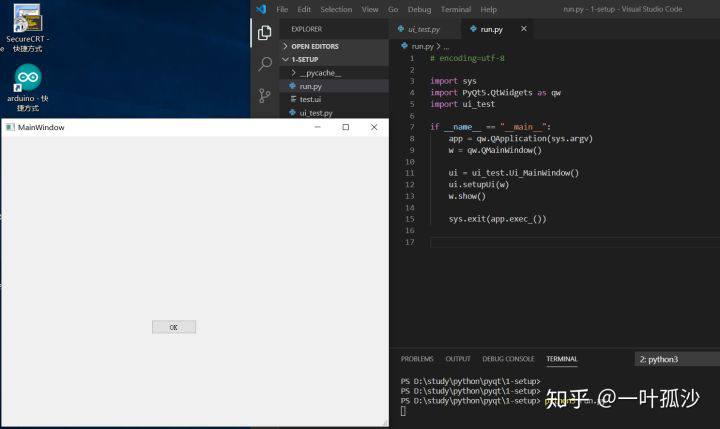720x429 pixels.
Task: Open the Selection menu
Action: click(336, 9)
